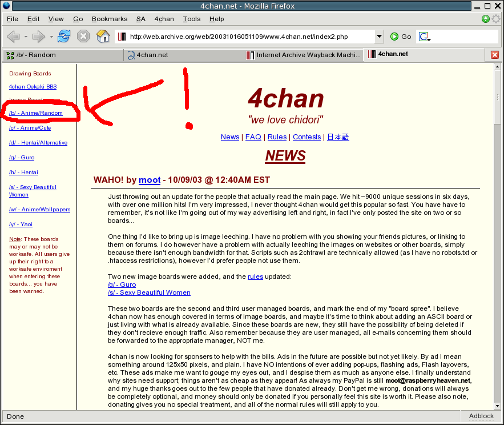
Task: Open the /d/ - Hentai/Alternative link
Action: pyautogui.click(x=38, y=143)
